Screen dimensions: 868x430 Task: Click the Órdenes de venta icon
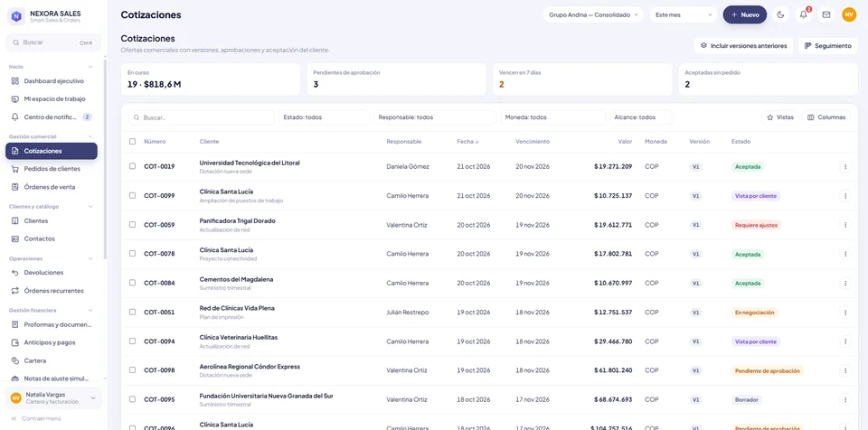(15, 187)
